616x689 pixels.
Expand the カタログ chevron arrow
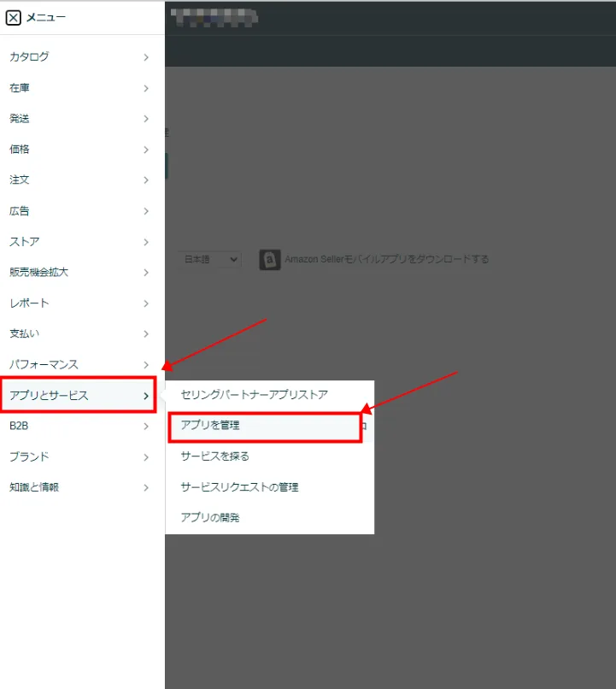146,57
